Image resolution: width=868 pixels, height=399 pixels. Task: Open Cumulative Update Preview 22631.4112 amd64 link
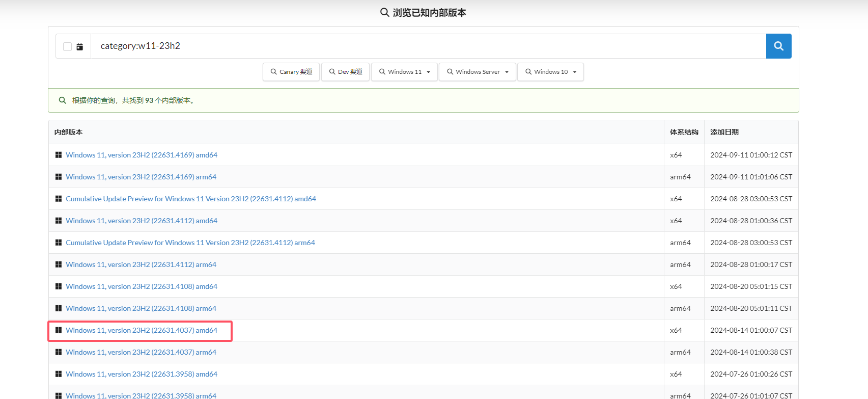pos(190,199)
